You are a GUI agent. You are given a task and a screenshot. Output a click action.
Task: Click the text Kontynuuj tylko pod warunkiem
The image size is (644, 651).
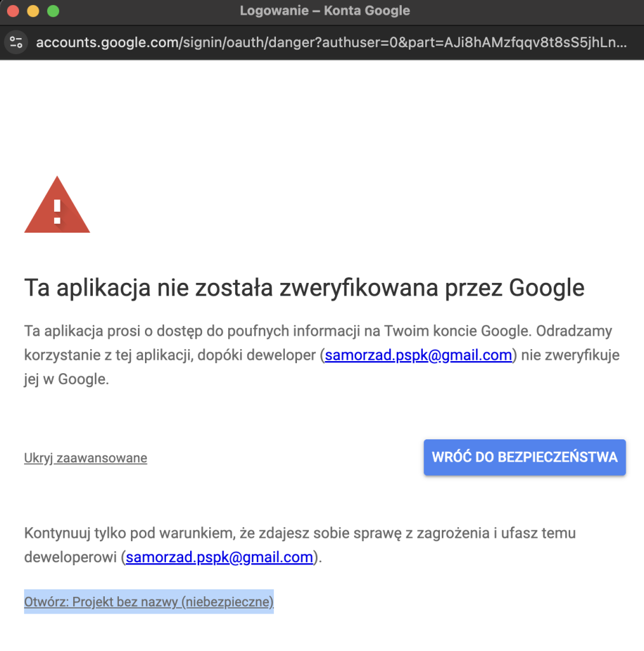(x=130, y=533)
